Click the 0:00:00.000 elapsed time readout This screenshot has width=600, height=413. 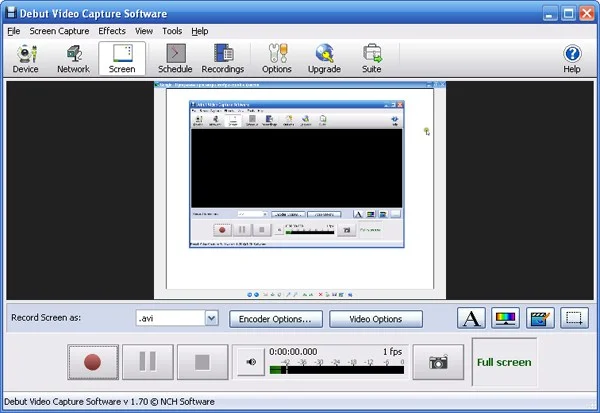pyautogui.click(x=293, y=352)
